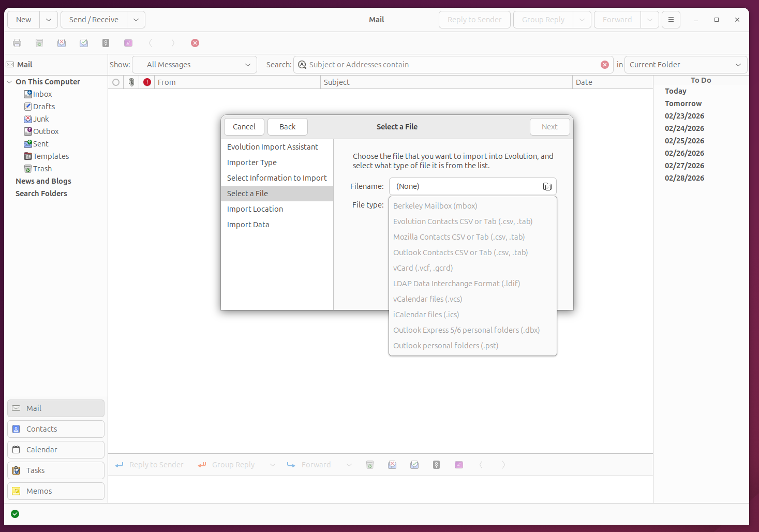Click the preview pane delete trash icon
Screen dimensions: 759x532
(370, 465)
